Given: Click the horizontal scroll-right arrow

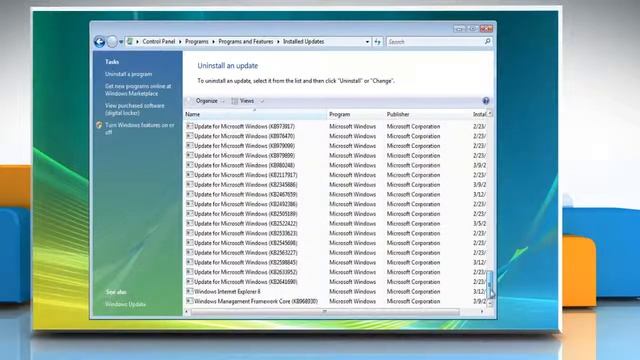Looking at the screenshot, I should (x=482, y=312).
